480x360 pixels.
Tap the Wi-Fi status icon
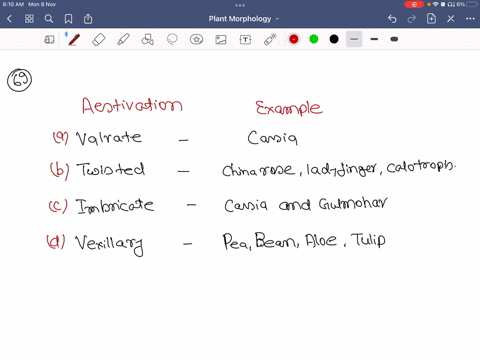[x=436, y=4]
